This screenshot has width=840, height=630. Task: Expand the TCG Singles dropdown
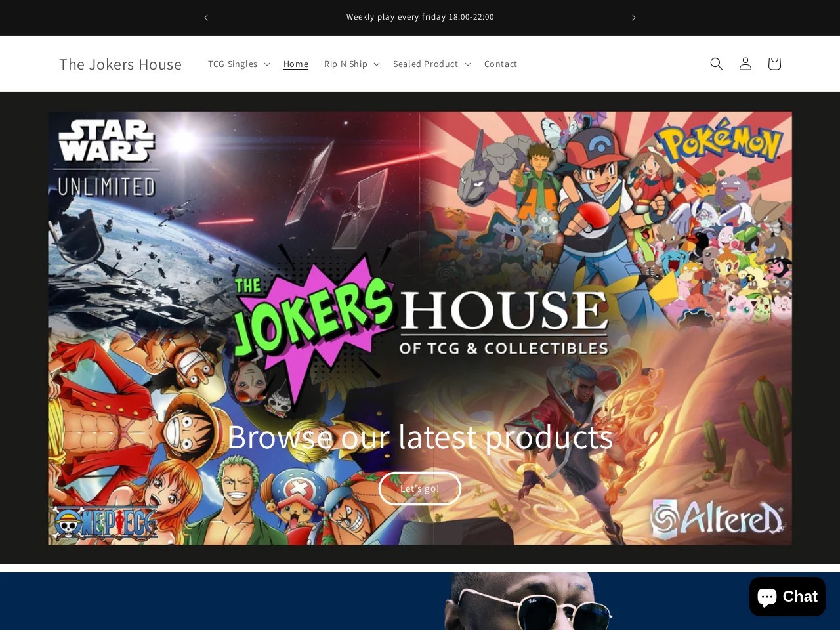click(x=238, y=64)
